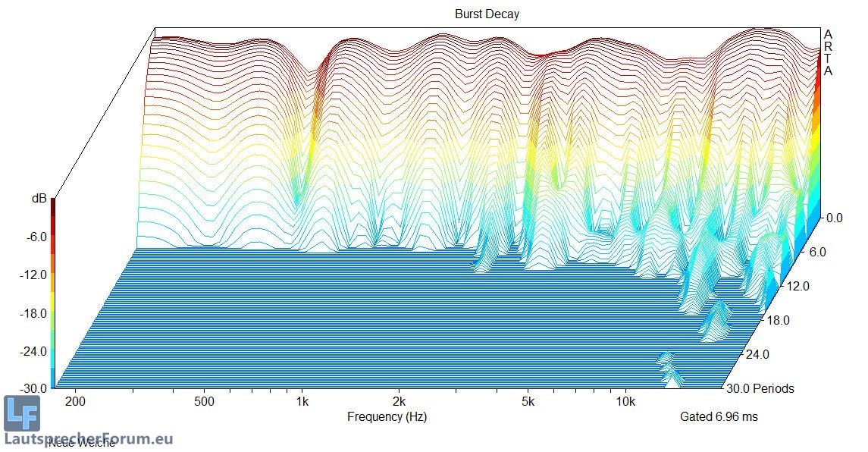The image size is (868, 452).
Task: Click the Gated 6.96 ms text
Action: [719, 416]
